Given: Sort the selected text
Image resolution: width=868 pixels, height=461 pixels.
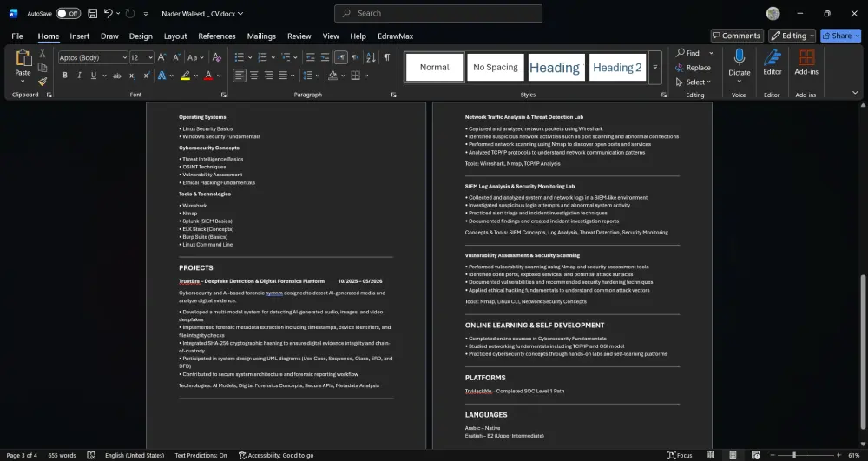Looking at the screenshot, I should point(371,57).
